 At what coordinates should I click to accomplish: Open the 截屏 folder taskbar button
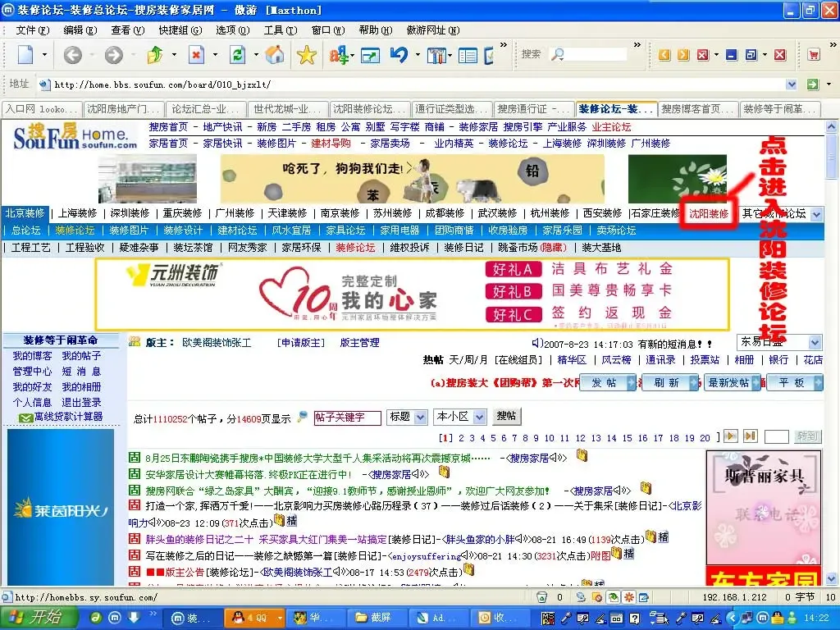[377, 618]
